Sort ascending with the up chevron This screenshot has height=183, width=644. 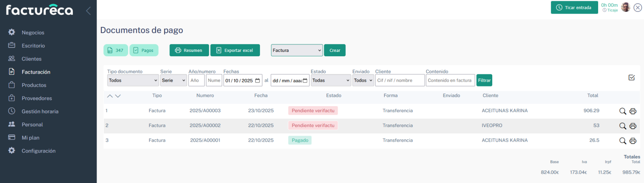(x=110, y=96)
